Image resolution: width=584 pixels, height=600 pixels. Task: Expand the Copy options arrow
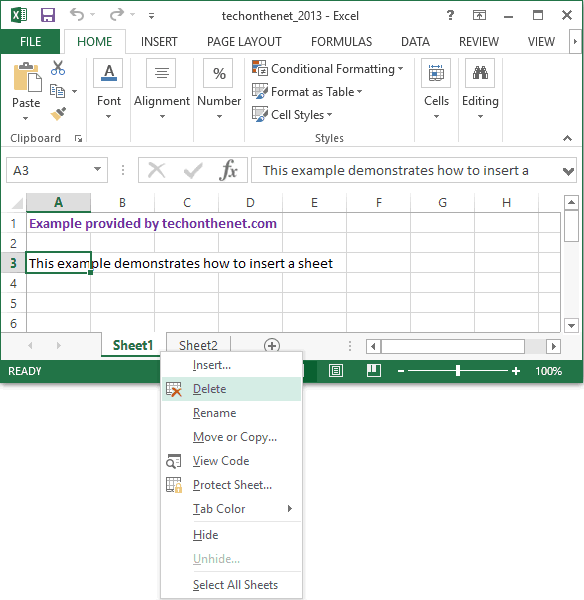click(x=75, y=91)
